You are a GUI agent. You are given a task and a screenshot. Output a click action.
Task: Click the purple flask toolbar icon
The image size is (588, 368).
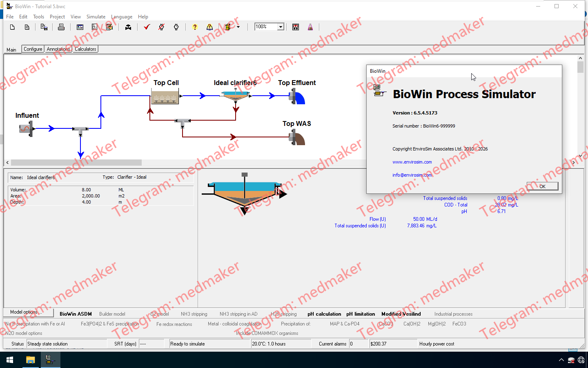(310, 27)
